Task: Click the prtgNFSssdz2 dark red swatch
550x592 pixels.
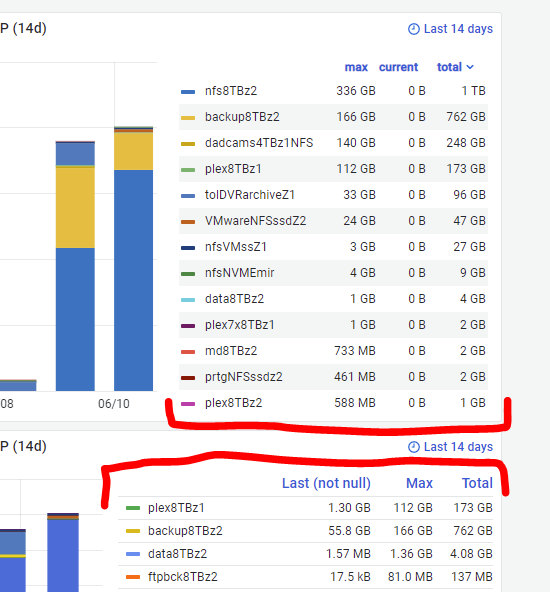Action: 188,378
